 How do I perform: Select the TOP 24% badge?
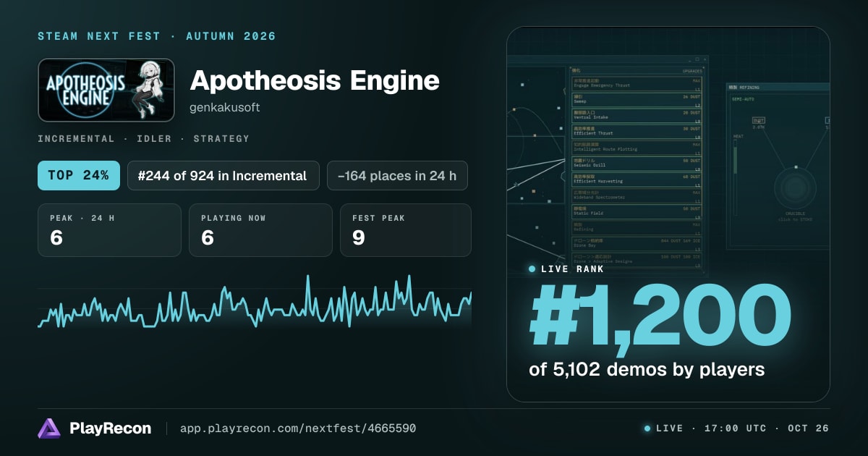click(79, 175)
